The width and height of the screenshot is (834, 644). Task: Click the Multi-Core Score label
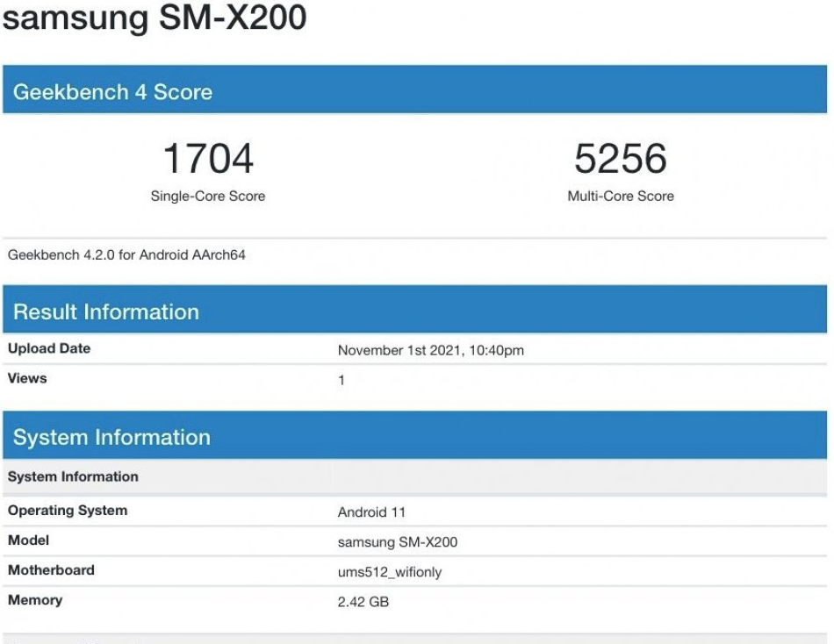click(x=621, y=197)
